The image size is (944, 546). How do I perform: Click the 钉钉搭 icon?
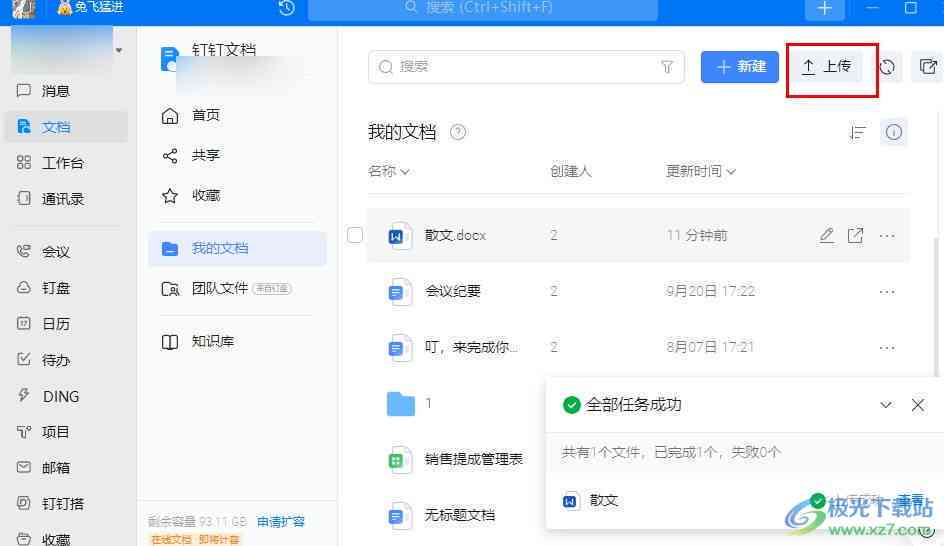tap(23, 503)
